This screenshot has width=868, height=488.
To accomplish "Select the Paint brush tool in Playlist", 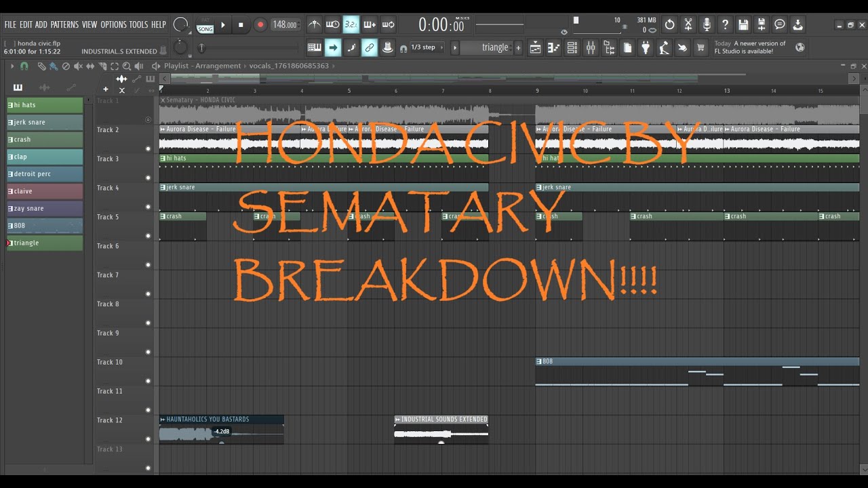I will point(54,66).
